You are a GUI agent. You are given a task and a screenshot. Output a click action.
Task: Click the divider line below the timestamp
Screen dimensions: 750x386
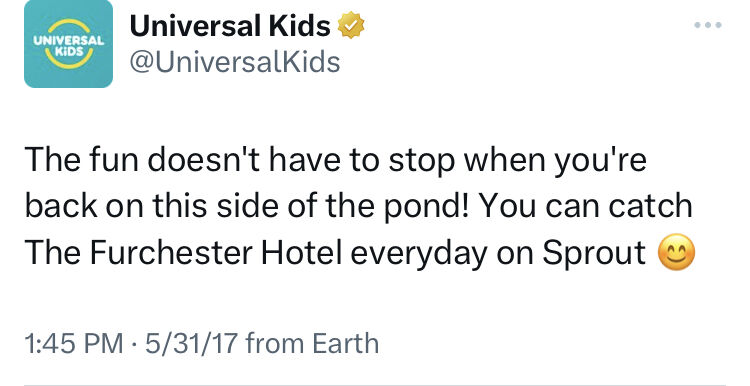pos(375,384)
